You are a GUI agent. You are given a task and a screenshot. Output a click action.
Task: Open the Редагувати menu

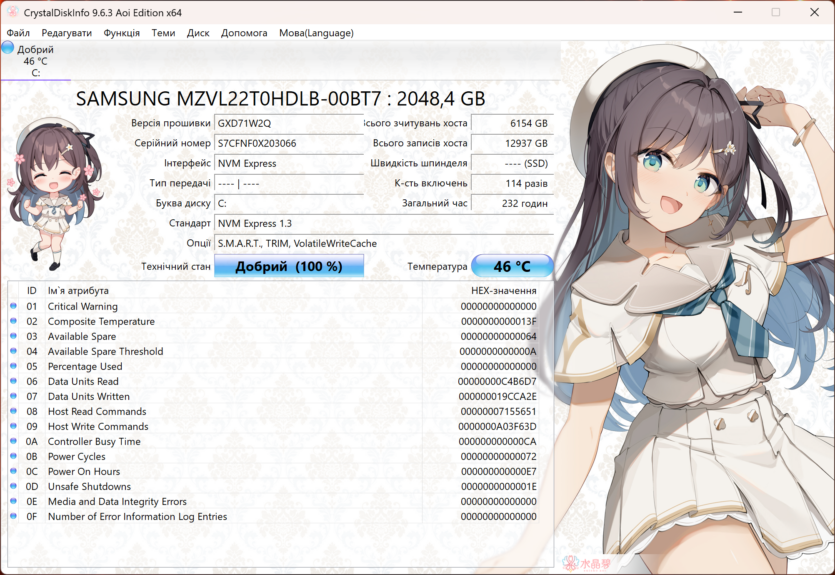pyautogui.click(x=67, y=33)
